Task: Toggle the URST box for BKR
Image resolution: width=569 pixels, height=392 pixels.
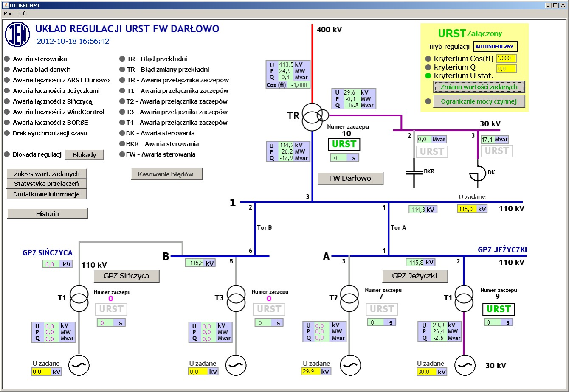Action: (x=432, y=151)
